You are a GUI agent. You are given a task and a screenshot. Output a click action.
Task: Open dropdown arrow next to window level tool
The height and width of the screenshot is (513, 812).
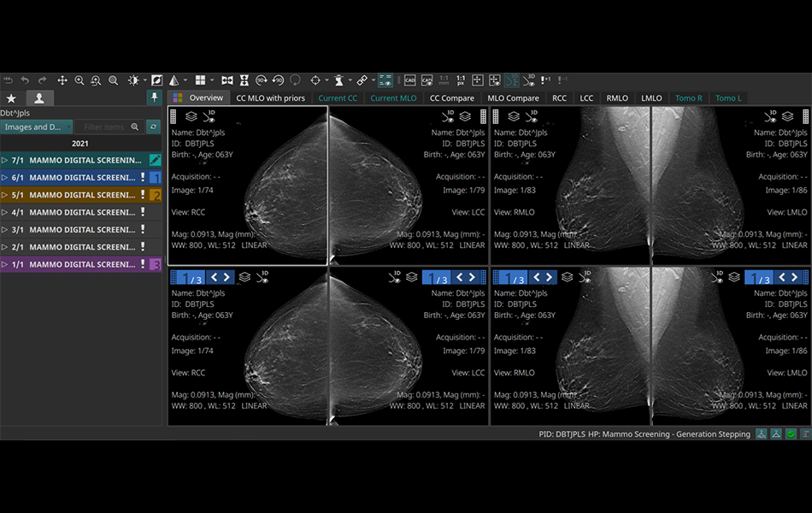point(145,80)
